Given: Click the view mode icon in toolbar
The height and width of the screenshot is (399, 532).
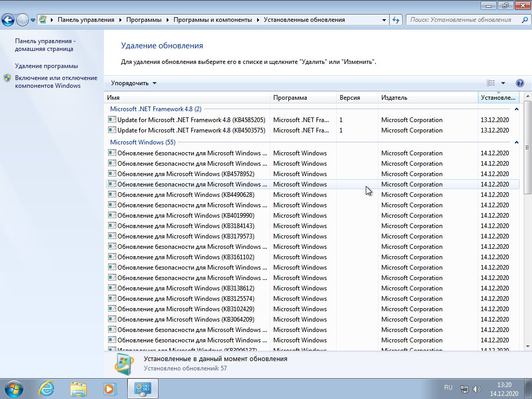Looking at the screenshot, I should coord(491,83).
